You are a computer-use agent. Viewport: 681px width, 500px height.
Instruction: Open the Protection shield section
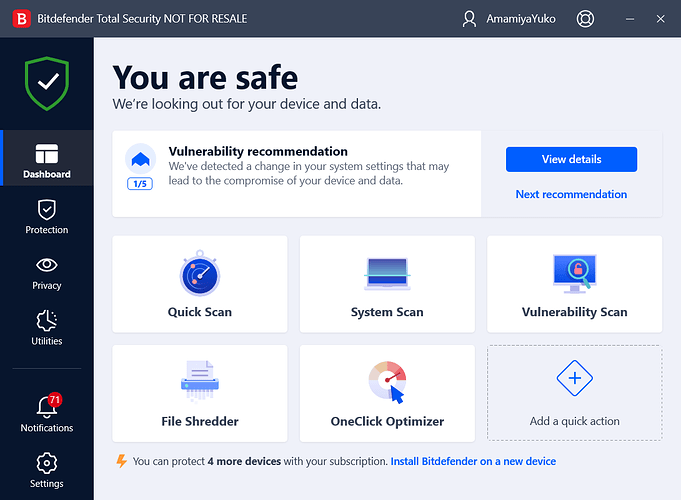click(47, 217)
